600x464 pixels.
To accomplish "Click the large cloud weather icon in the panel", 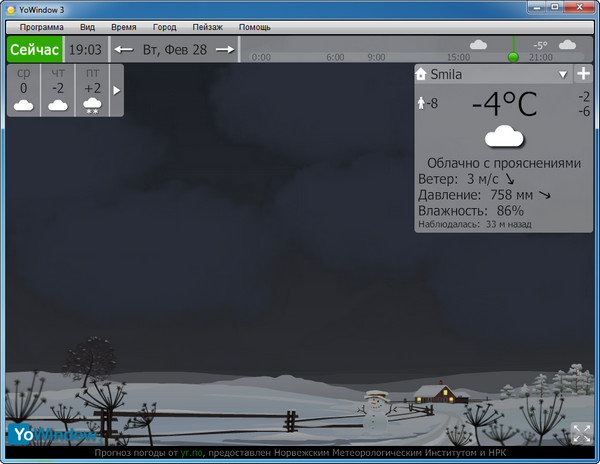I will (x=504, y=136).
